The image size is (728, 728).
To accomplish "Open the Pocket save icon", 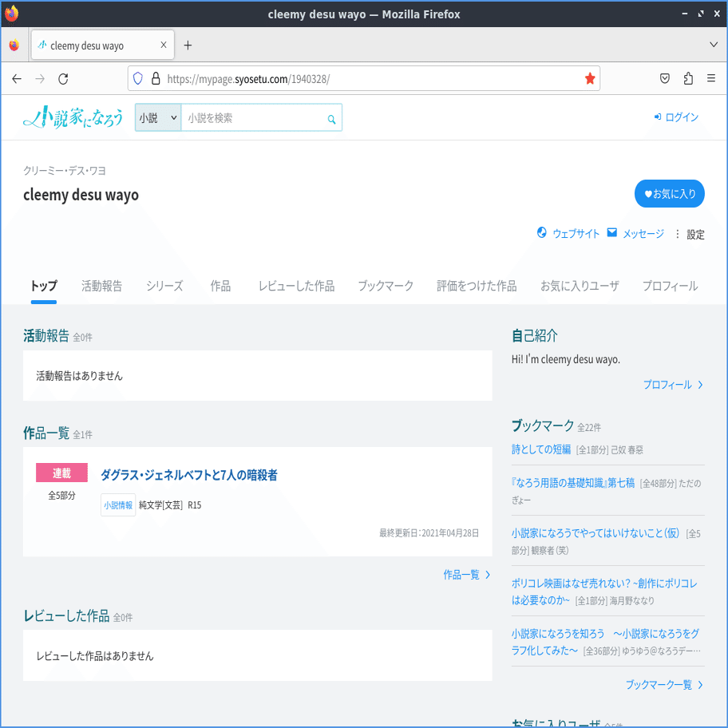I will [x=665, y=78].
